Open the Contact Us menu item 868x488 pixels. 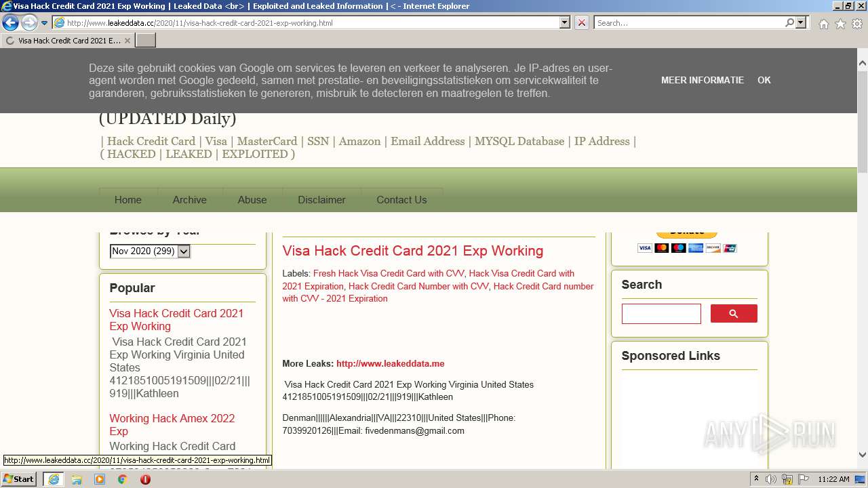(401, 200)
